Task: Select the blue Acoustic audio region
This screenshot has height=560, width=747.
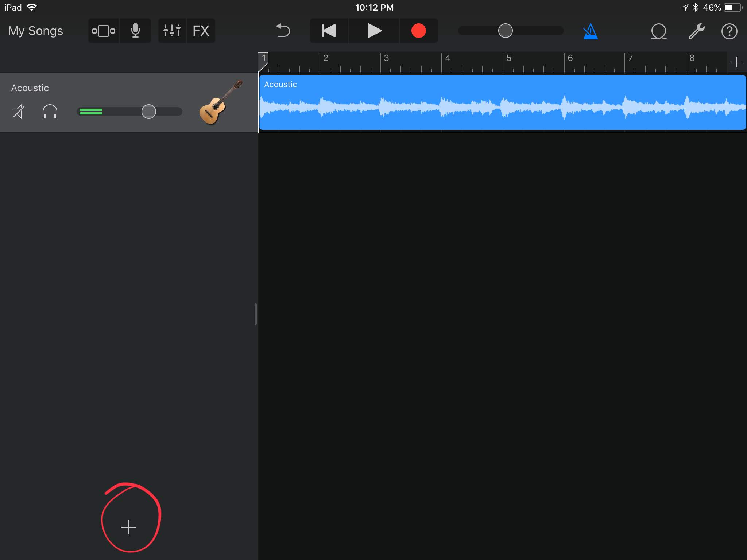Action: coord(502,102)
